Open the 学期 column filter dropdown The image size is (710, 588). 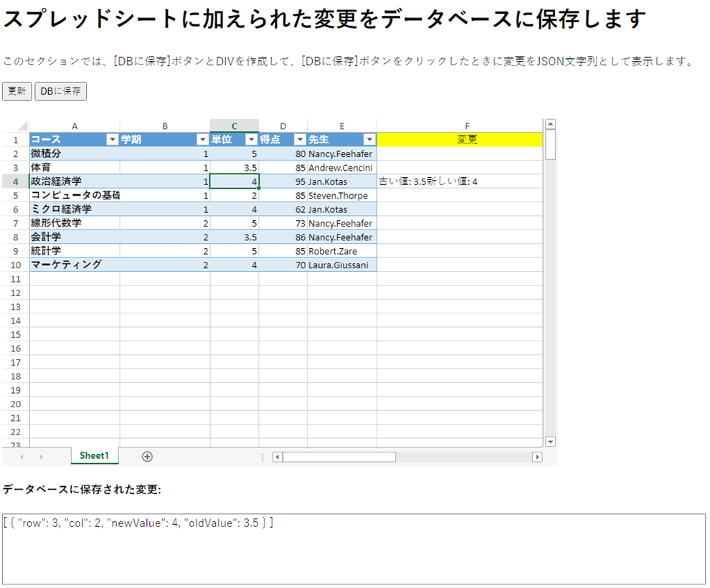pyautogui.click(x=202, y=140)
